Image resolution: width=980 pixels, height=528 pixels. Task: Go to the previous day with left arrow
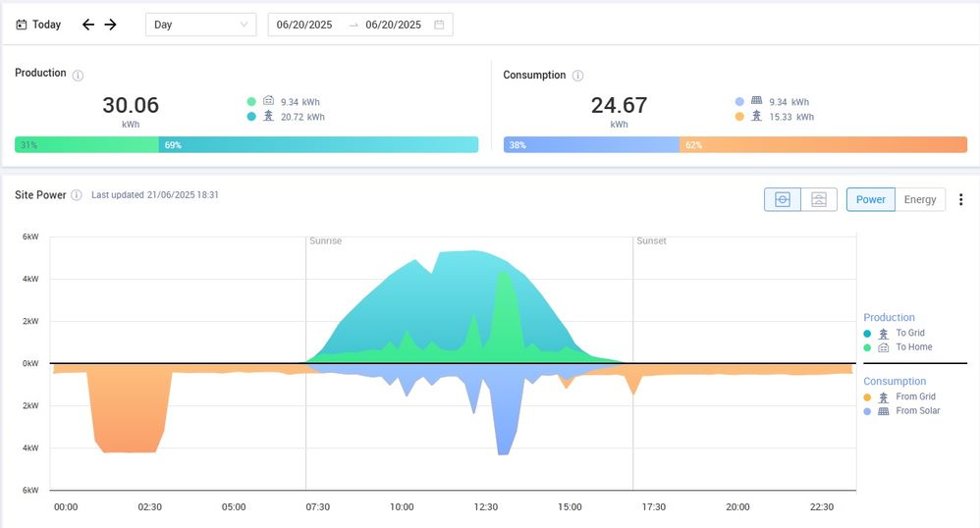(88, 25)
